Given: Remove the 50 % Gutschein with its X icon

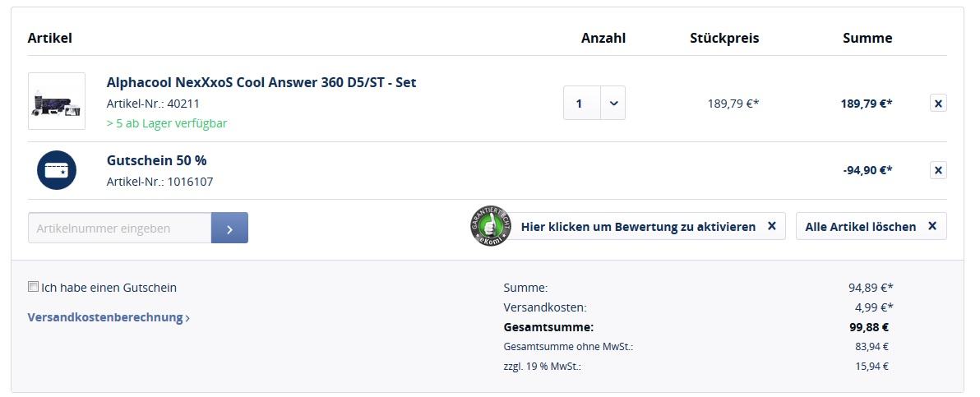Looking at the screenshot, I should click(x=938, y=170).
